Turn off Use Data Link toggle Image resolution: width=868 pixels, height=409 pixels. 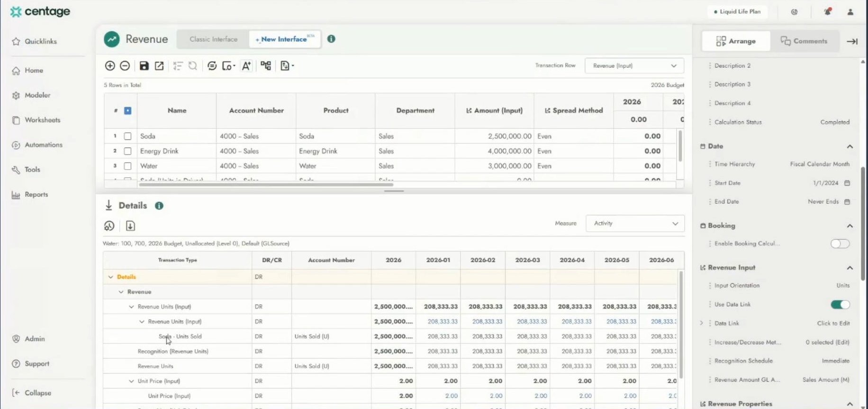(x=840, y=304)
